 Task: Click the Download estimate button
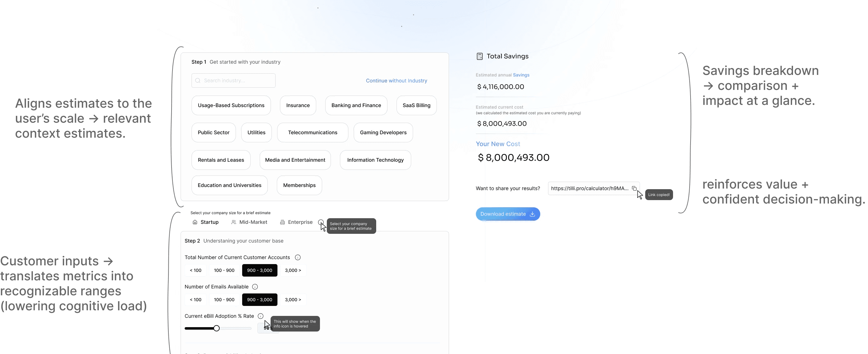click(x=507, y=214)
